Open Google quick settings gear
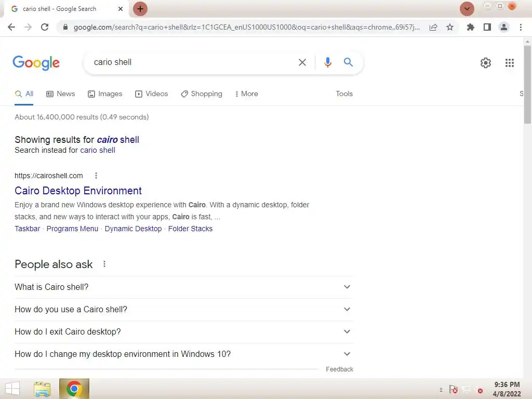This screenshot has width=532, height=399. point(486,63)
